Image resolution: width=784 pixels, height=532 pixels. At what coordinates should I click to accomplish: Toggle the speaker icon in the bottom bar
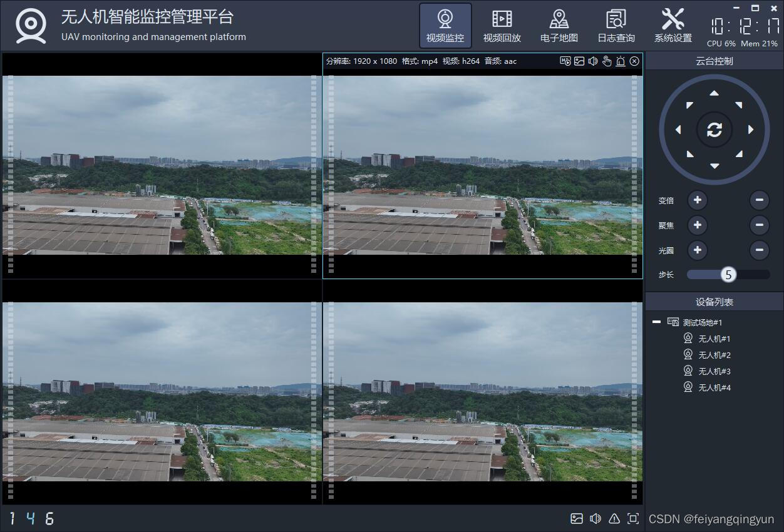(x=596, y=518)
